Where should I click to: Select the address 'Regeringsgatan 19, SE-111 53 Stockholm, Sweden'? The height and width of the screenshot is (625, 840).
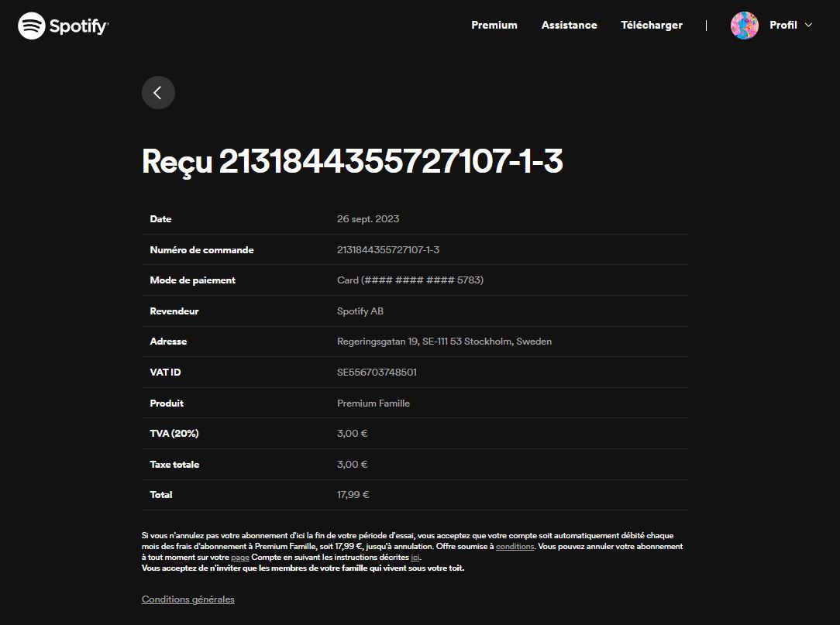pyautogui.click(x=444, y=342)
